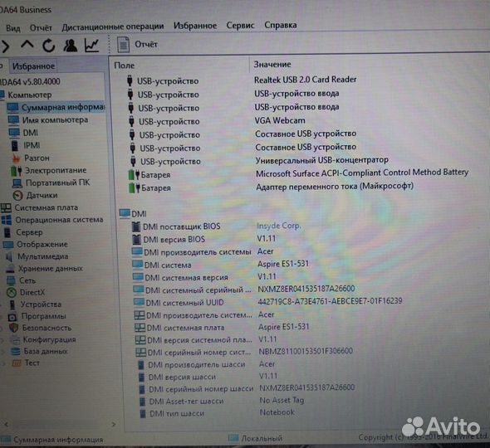Screen dimensions: 490x448
Task: Select the DMI версия BIOS row
Action: tap(204, 239)
